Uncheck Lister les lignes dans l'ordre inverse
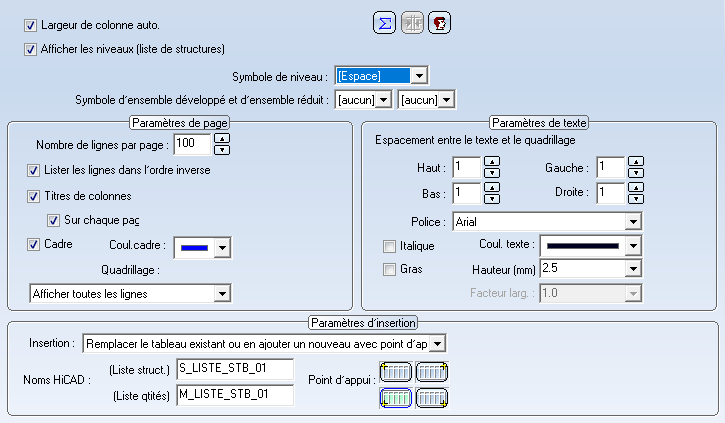This screenshot has height=423, width=725. (x=34, y=170)
